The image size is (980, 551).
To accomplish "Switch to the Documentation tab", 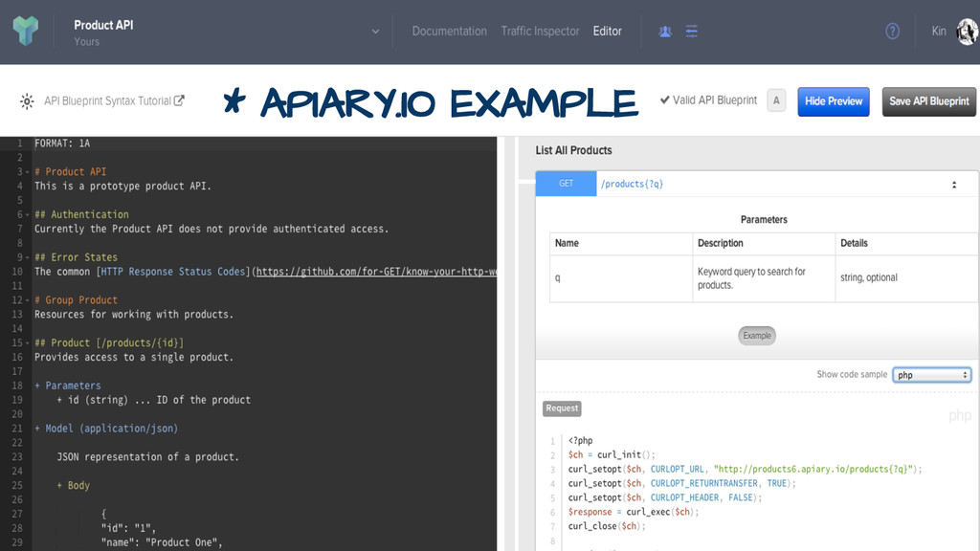I will 449,32.
